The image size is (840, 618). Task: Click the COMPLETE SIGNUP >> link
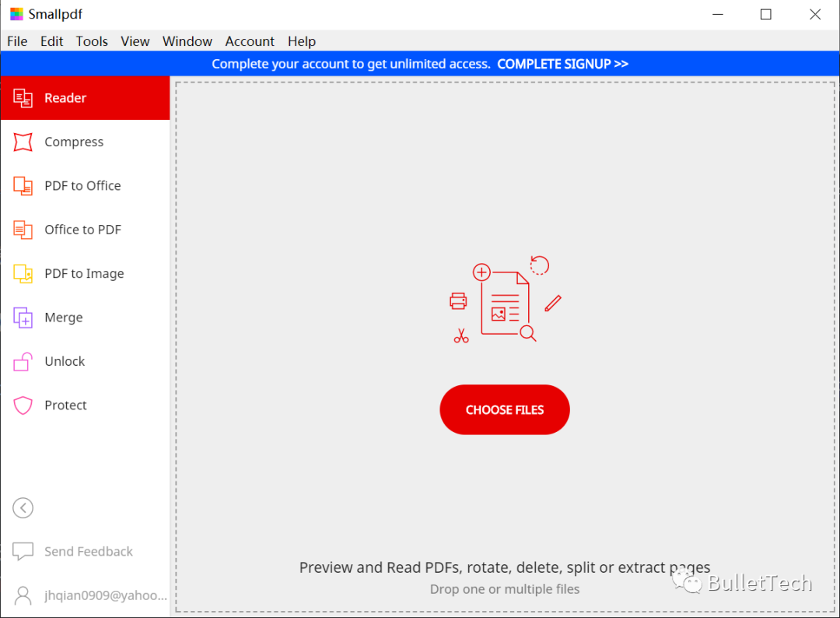click(x=562, y=64)
